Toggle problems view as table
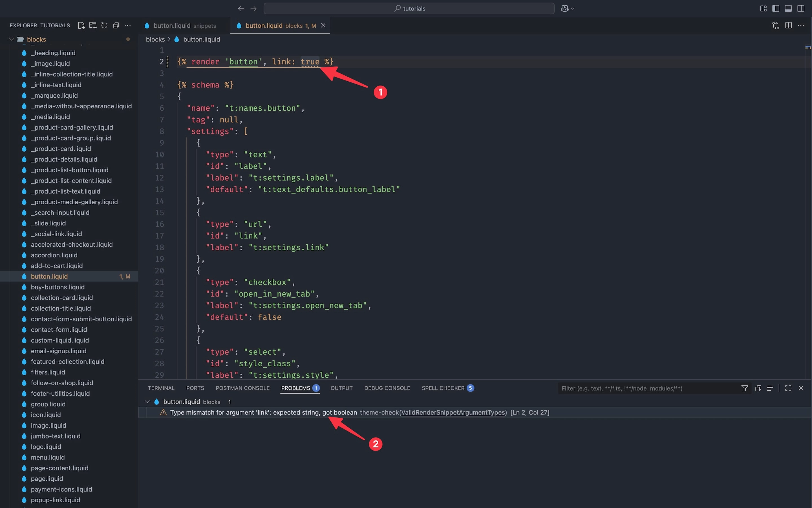Screen dimensions: 812x508 pyautogui.click(x=770, y=388)
